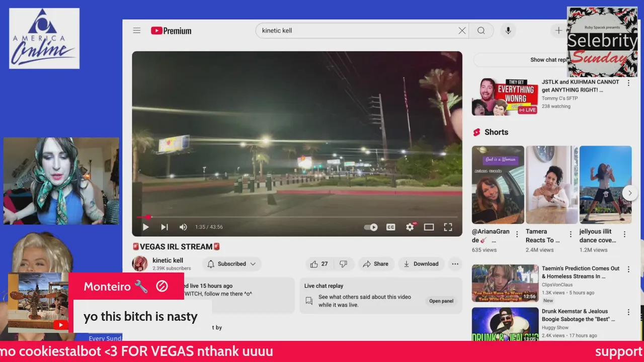The width and height of the screenshot is (644, 362).
Task: Click the block icon beside Monteiro
Action: tap(162, 286)
